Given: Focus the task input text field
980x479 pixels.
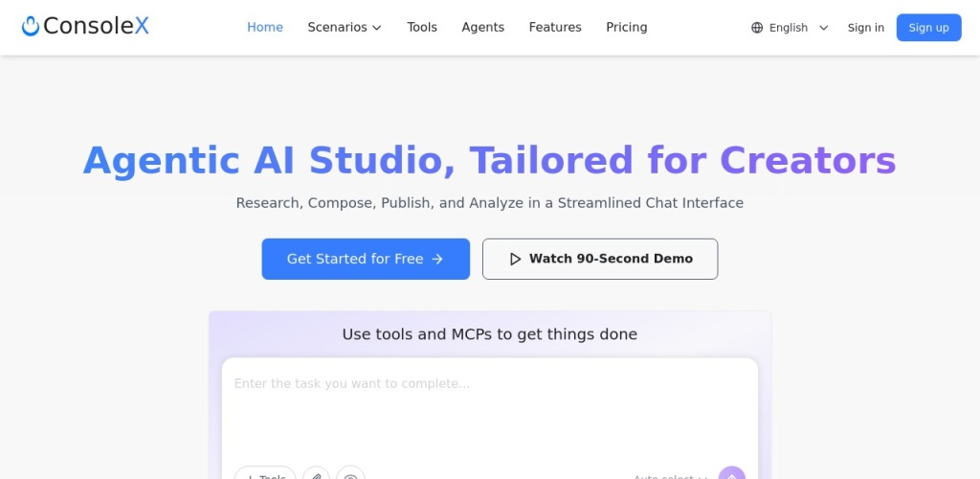Looking at the screenshot, I should click(x=489, y=407).
